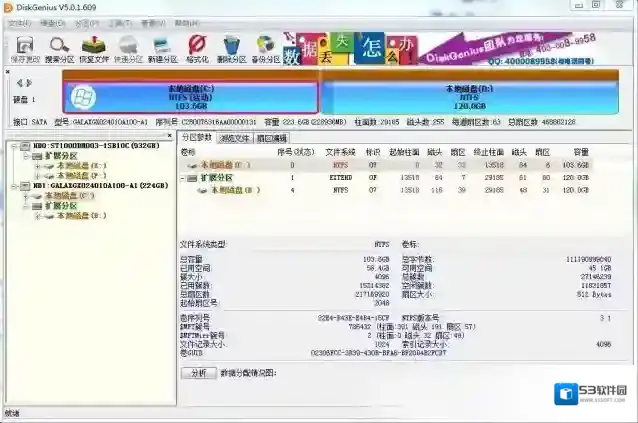Switch to the Browse Files (浏览文件) tab
The height and width of the screenshot is (423, 638).
(x=235, y=137)
